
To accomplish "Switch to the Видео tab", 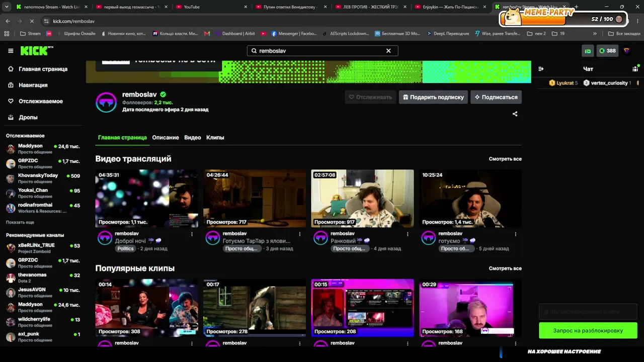I will tap(193, 138).
